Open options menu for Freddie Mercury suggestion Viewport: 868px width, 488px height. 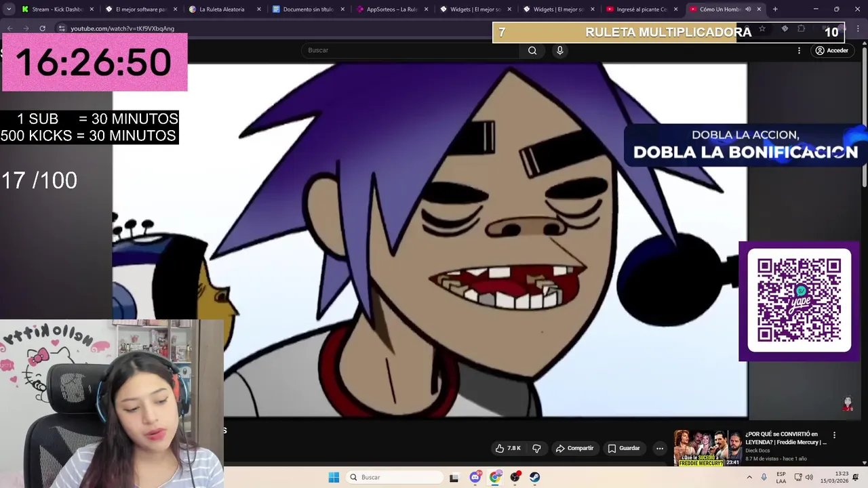click(835, 435)
